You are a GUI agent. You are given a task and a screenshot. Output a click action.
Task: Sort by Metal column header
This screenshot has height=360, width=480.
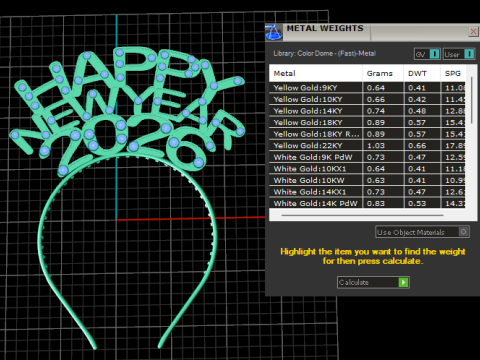316,73
